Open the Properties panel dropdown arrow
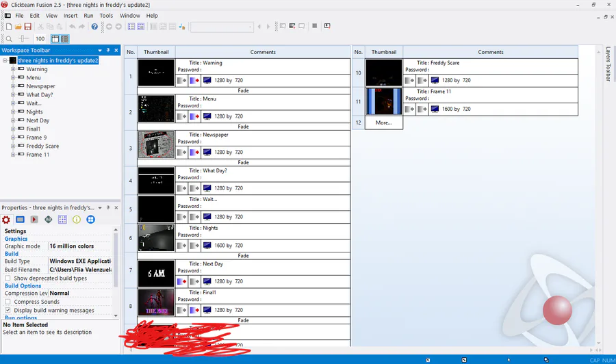This screenshot has height=364, width=616. pyautogui.click(x=100, y=208)
